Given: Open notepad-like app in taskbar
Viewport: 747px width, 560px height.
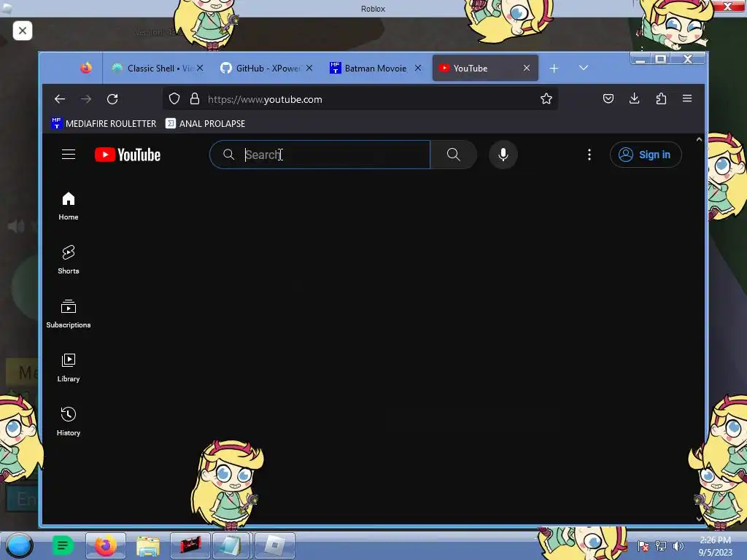Looking at the screenshot, I should 233,545.
